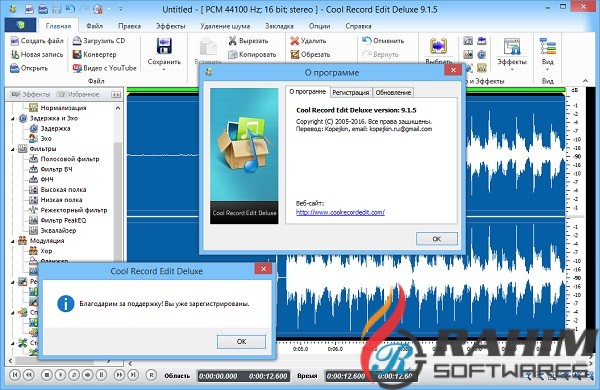Click the open-file icon in quick access toolbar
The width and height of the screenshot is (600, 390).
pyautogui.click(x=44, y=9)
